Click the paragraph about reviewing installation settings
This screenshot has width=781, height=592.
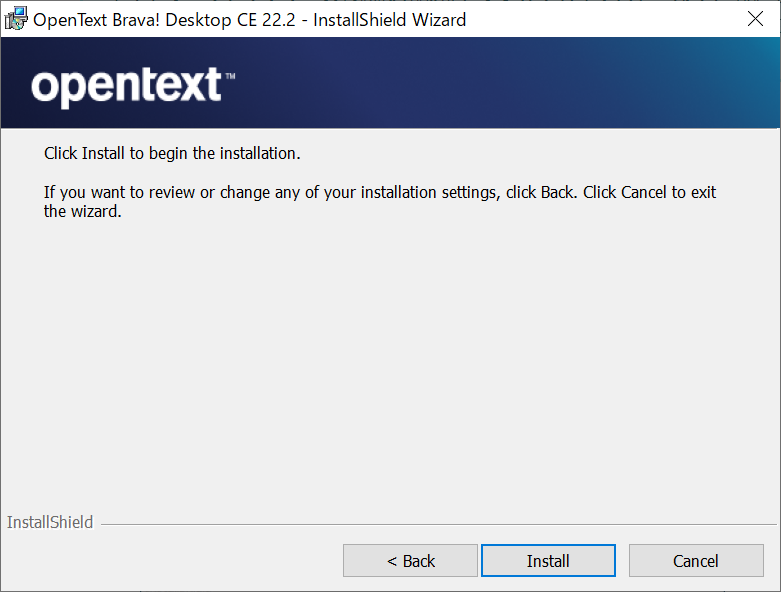coord(380,202)
